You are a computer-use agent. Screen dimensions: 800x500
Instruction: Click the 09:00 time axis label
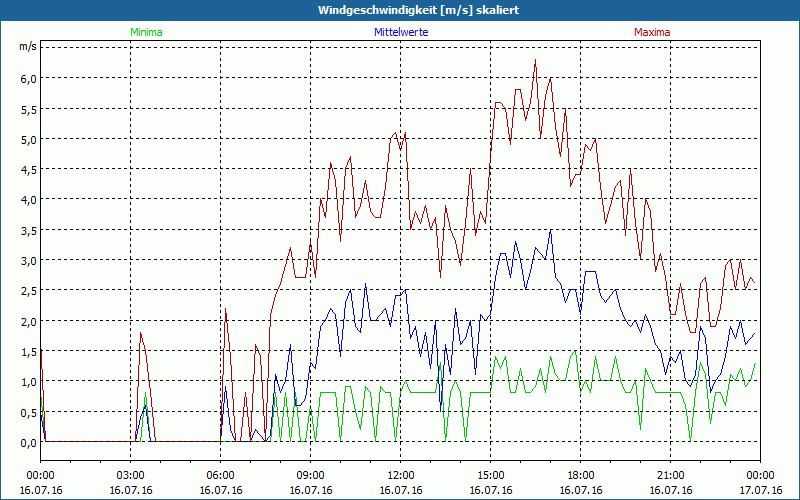coord(311,476)
